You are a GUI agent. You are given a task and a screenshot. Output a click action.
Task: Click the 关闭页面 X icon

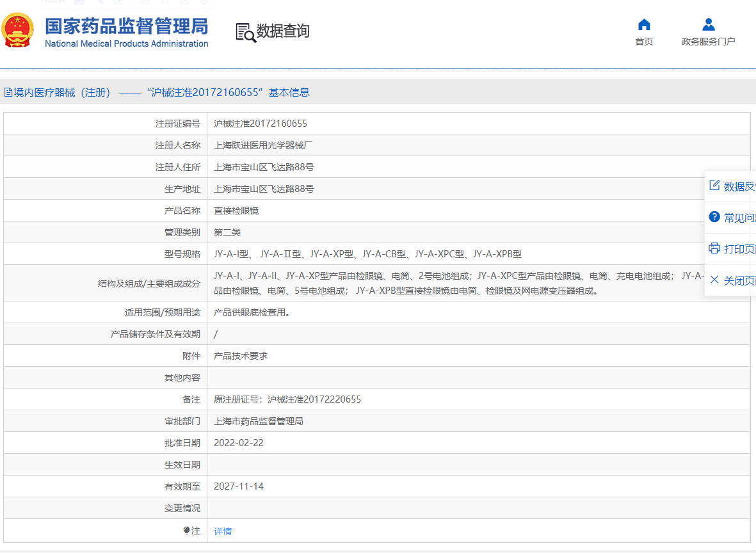click(714, 280)
